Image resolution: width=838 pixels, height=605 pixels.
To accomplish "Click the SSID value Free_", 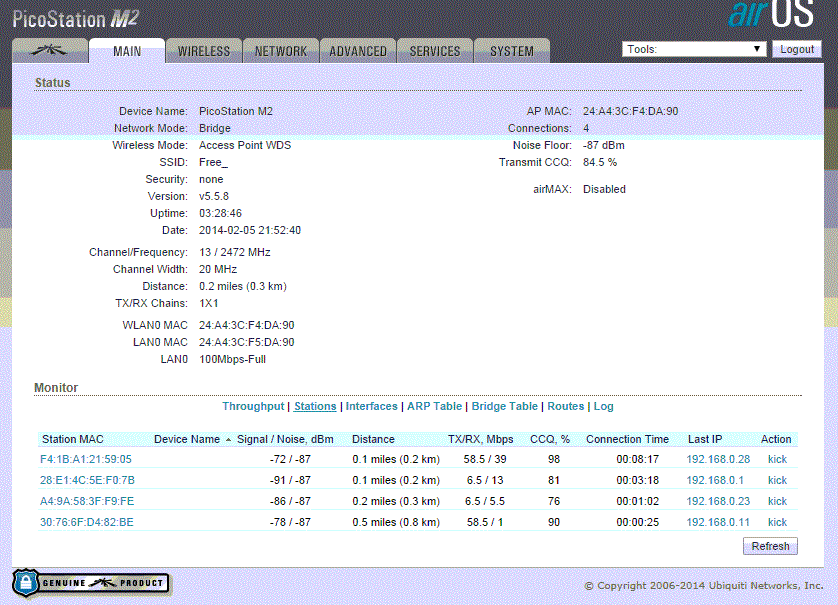I will point(213,162).
